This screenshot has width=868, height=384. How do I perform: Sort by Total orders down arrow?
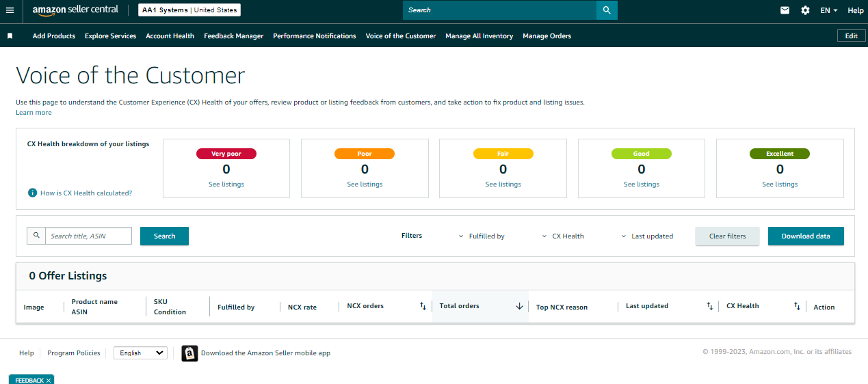[519, 306]
